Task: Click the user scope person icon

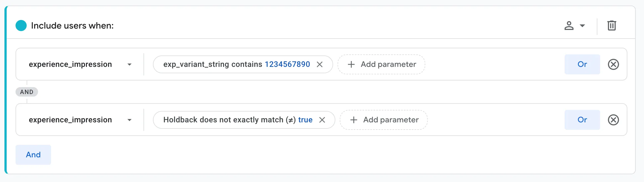Action: [x=569, y=26]
